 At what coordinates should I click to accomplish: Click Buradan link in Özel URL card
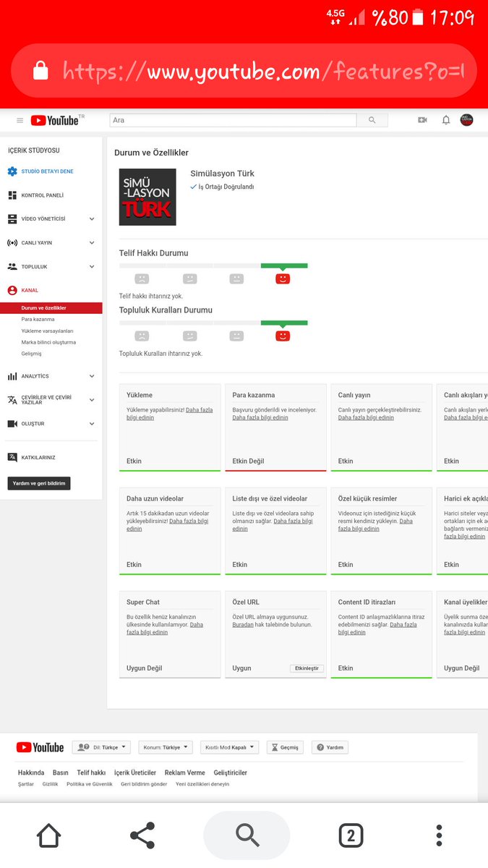tap(243, 624)
